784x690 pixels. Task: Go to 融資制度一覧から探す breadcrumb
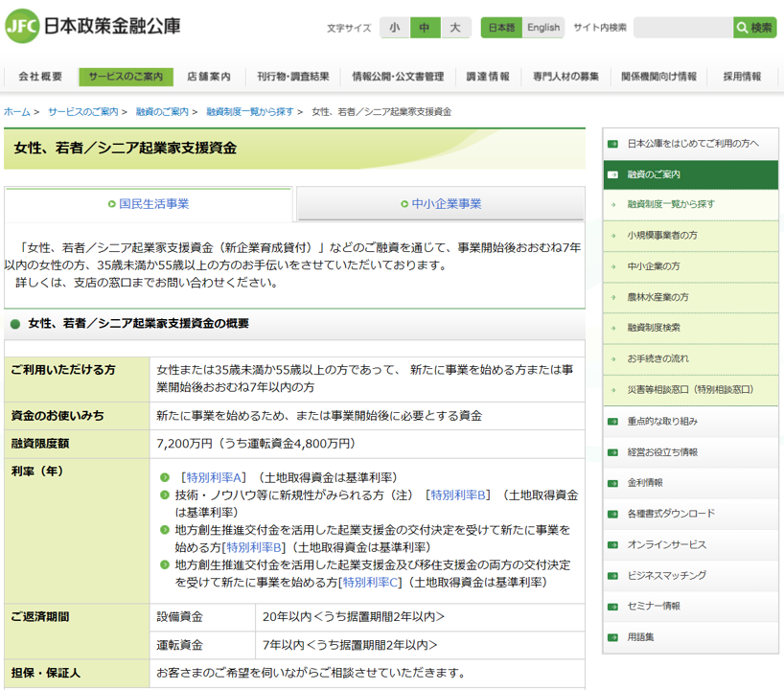click(250, 112)
